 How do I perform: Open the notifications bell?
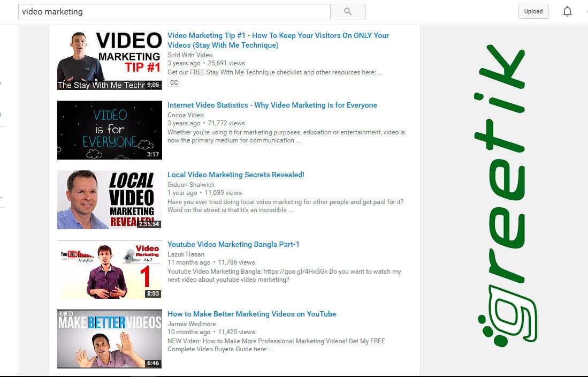point(567,11)
